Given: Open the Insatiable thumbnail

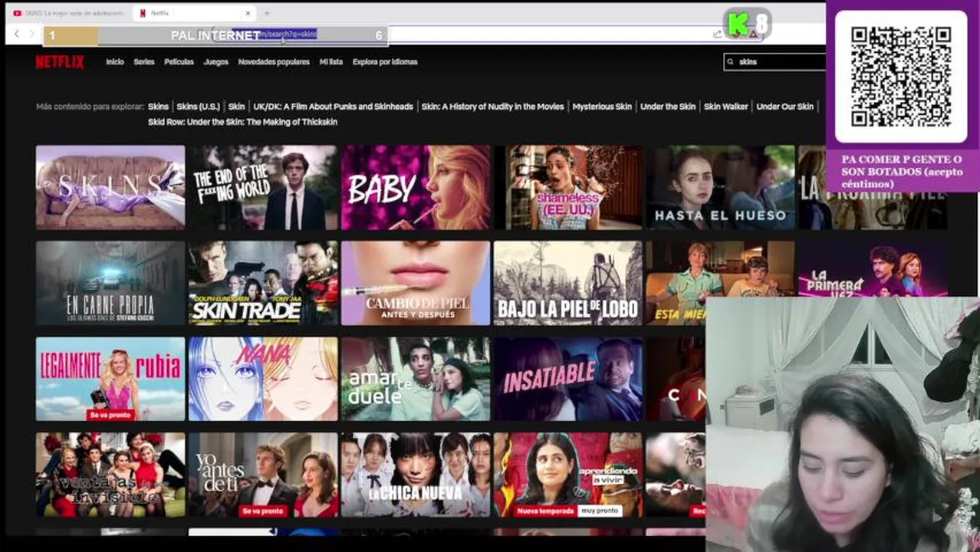Looking at the screenshot, I should (x=568, y=379).
